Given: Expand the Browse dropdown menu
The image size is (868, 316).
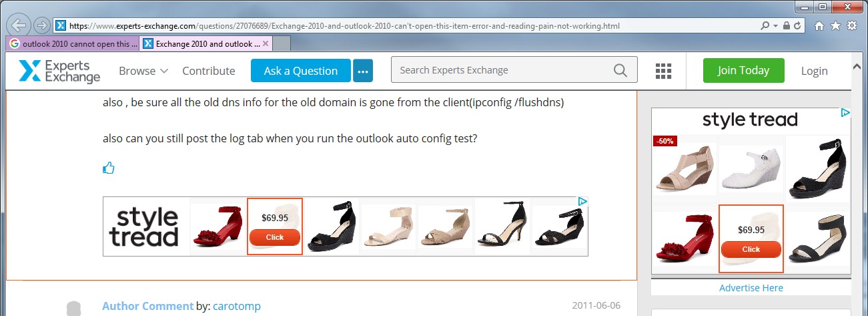Looking at the screenshot, I should (x=143, y=71).
